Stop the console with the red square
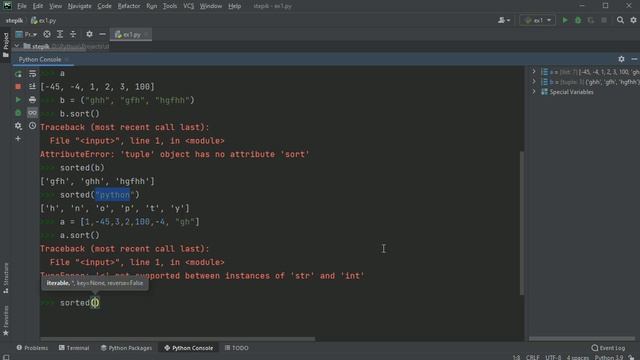 point(18,87)
